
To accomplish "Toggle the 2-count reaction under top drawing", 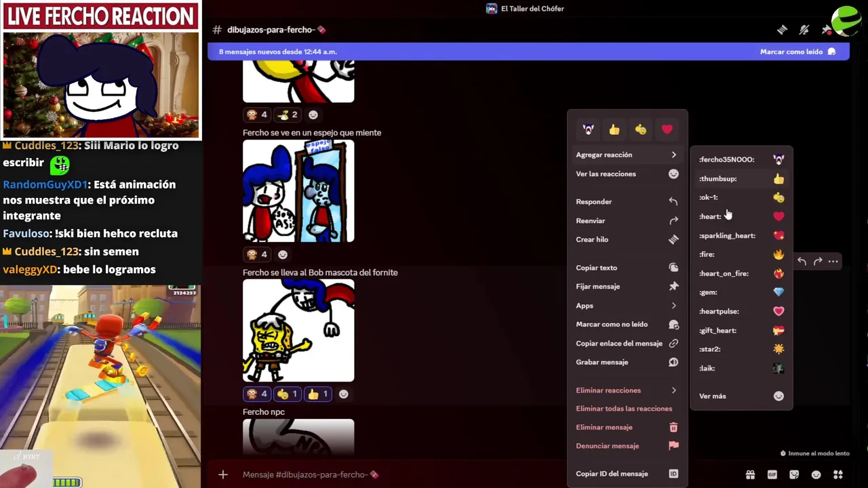I will [x=288, y=115].
